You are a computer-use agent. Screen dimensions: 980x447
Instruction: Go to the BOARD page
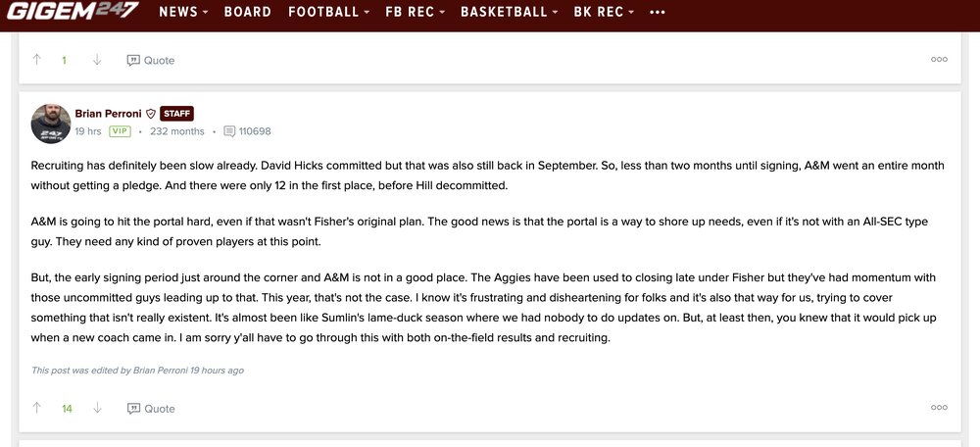coord(248,13)
